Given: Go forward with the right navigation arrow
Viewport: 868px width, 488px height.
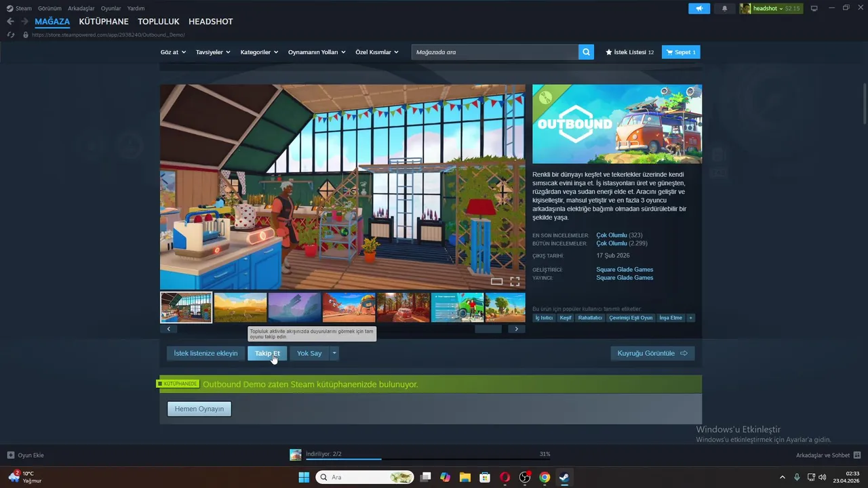Looking at the screenshot, I should 24,22.
